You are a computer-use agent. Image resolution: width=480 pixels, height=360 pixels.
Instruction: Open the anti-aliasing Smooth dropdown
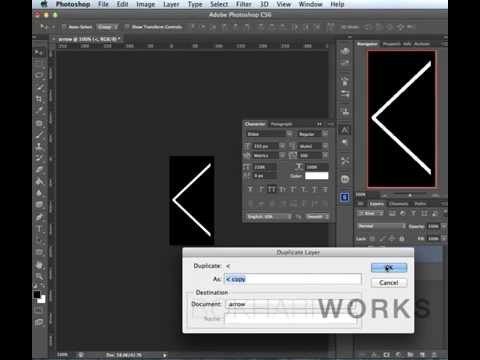[317, 217]
